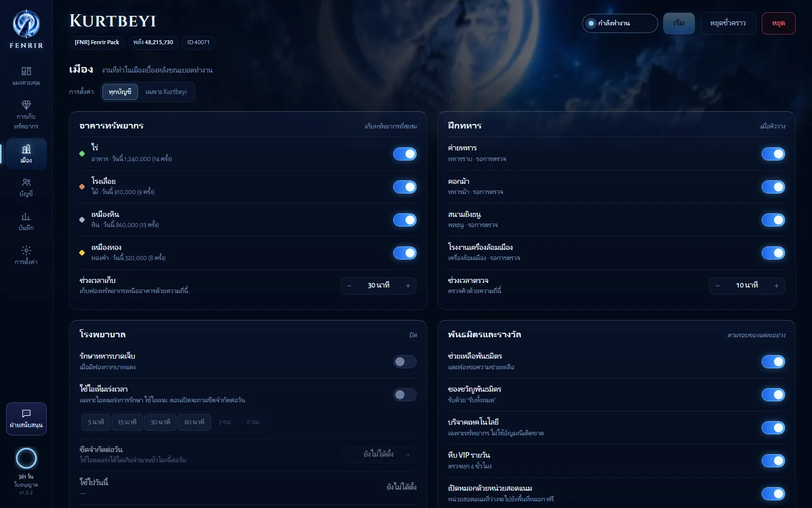812x508 pixels.
Task: Select the ทุกบัญชี settings tab
Action: 120,92
